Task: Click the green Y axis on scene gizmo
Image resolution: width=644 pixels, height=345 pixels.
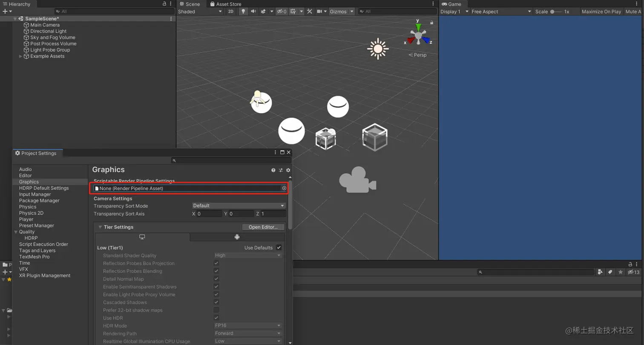Action: pyautogui.click(x=418, y=28)
